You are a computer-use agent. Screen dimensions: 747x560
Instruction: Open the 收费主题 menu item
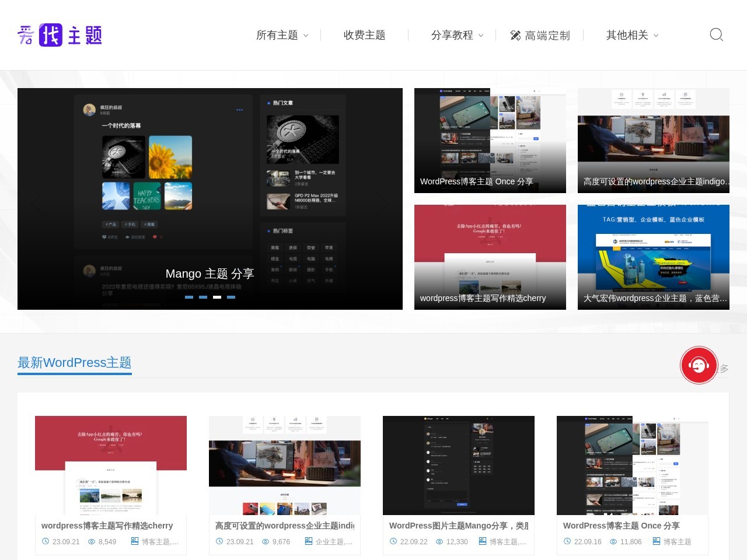365,35
